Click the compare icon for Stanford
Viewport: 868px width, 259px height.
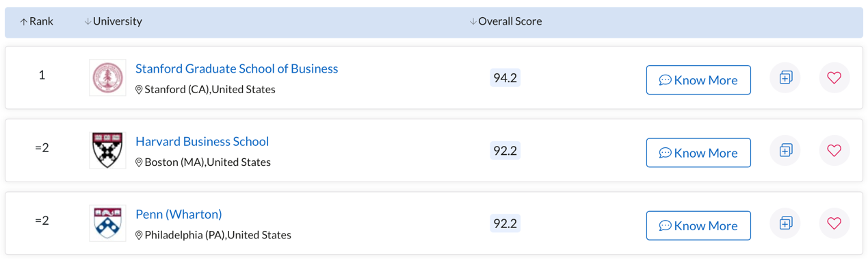tap(785, 77)
